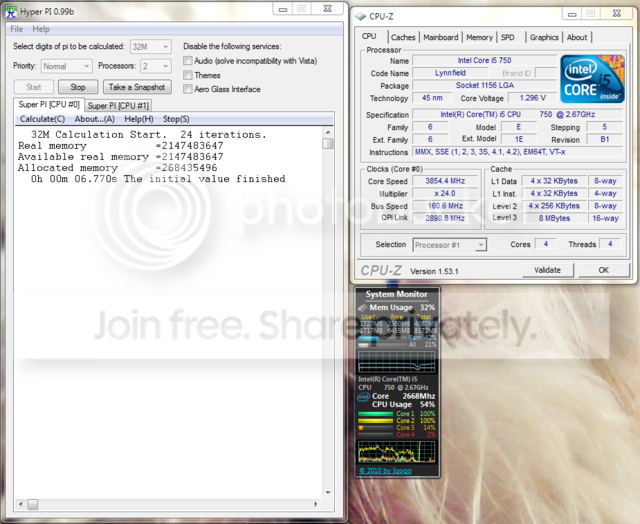
Task: Check the Themes checkbox
Action: 189,75
